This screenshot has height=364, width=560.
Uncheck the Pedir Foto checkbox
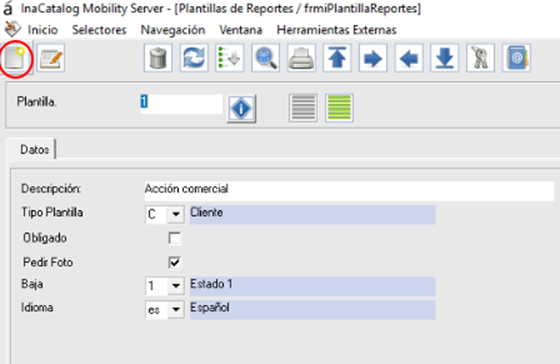pyautogui.click(x=175, y=262)
